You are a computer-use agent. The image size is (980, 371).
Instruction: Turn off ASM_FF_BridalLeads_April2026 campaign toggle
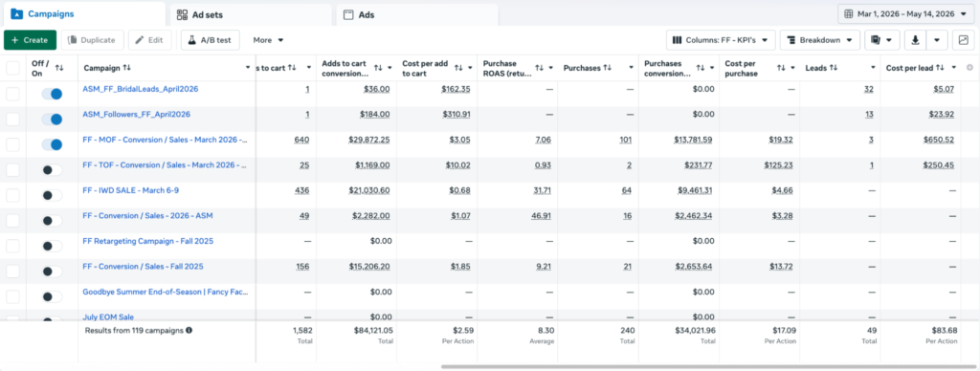[52, 94]
